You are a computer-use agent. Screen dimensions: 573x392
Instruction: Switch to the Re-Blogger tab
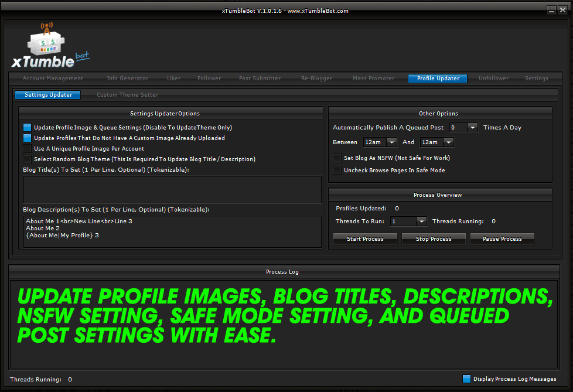tap(316, 78)
